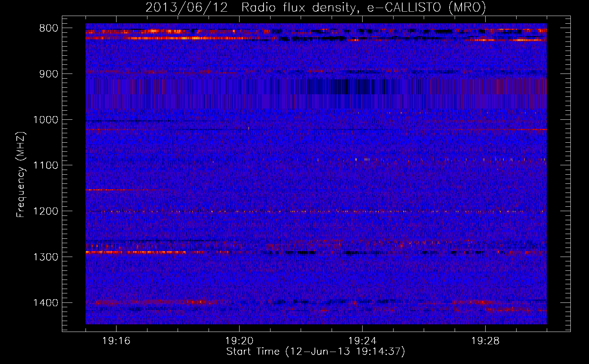This screenshot has width=589, height=364.
Task: Select the 'Frequency (MHZ)' axis label
Action: tap(21, 175)
